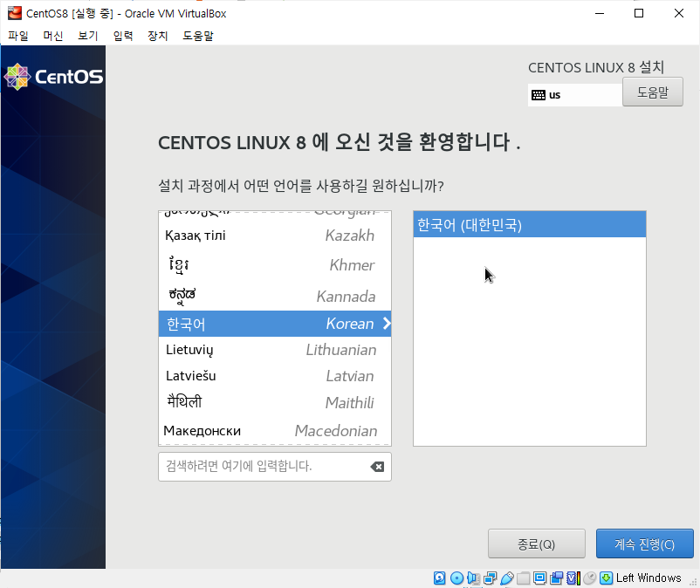Expand the Korean row chevron arrow
The image size is (700, 588).
(387, 324)
